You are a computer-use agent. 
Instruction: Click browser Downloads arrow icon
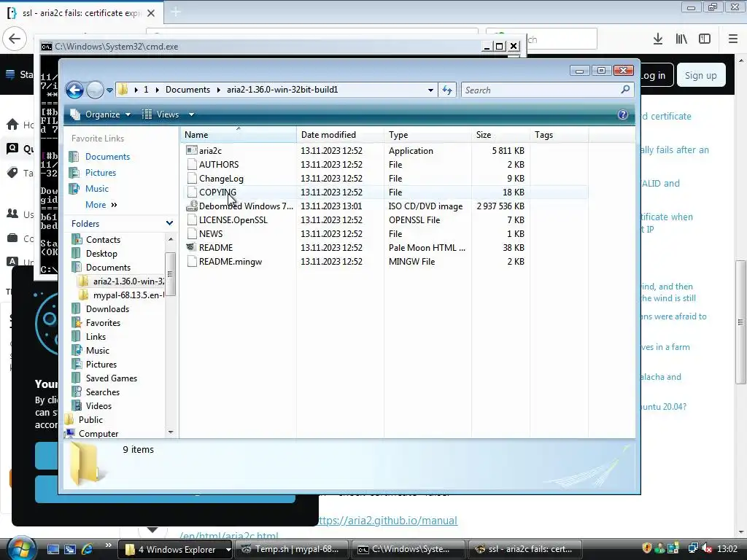pyautogui.click(x=658, y=39)
